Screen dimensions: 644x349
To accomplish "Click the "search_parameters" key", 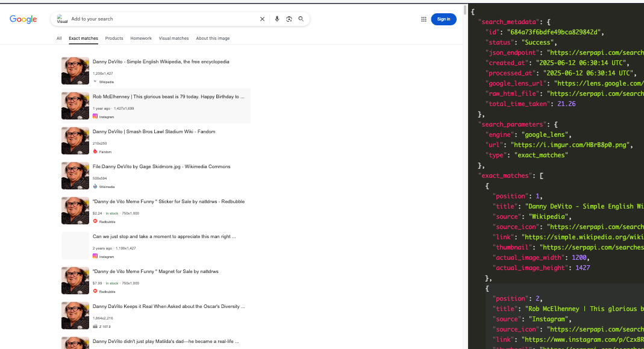I will pyautogui.click(x=512, y=125).
